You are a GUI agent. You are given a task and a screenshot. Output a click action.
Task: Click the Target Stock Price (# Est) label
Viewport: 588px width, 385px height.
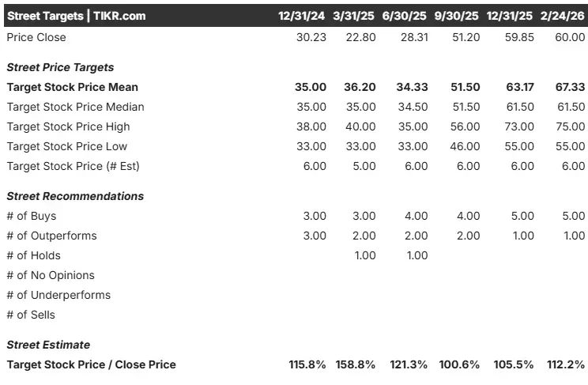click(x=73, y=166)
